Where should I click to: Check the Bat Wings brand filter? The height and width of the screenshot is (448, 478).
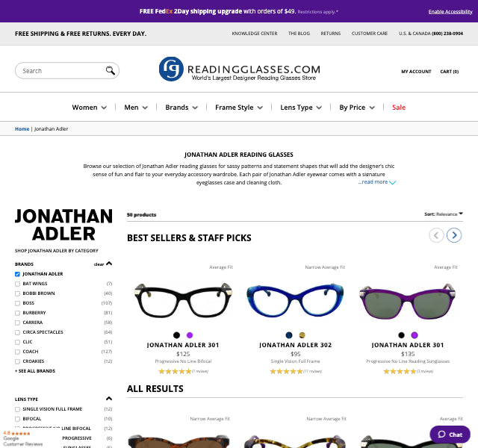17,284
